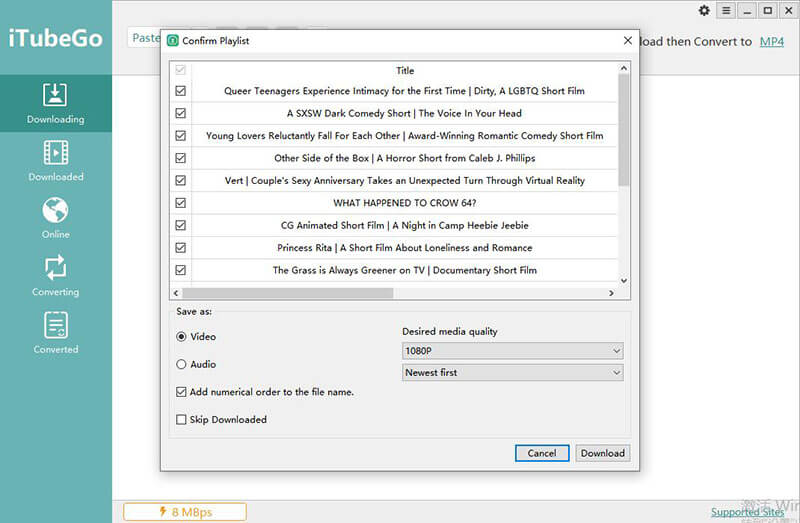This screenshot has height=523, width=800.
Task: Uncheck 'Princess Rita' video checkbox
Action: coord(181,248)
